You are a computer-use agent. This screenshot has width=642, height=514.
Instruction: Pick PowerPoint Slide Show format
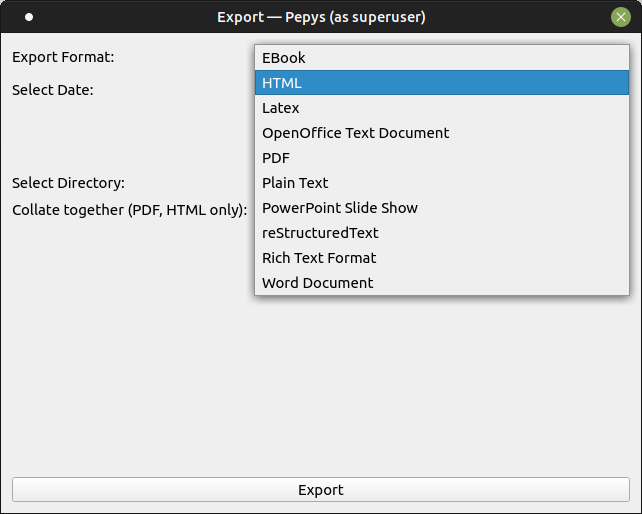(x=442, y=208)
